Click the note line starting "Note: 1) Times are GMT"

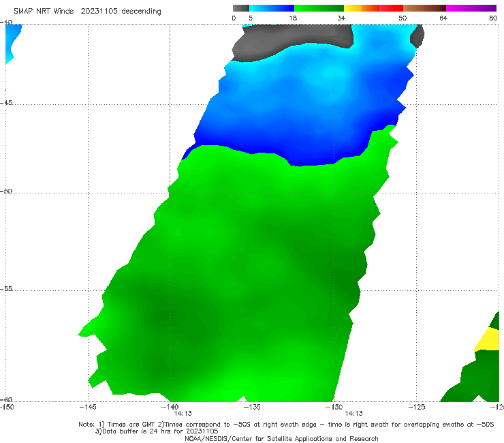286,425
